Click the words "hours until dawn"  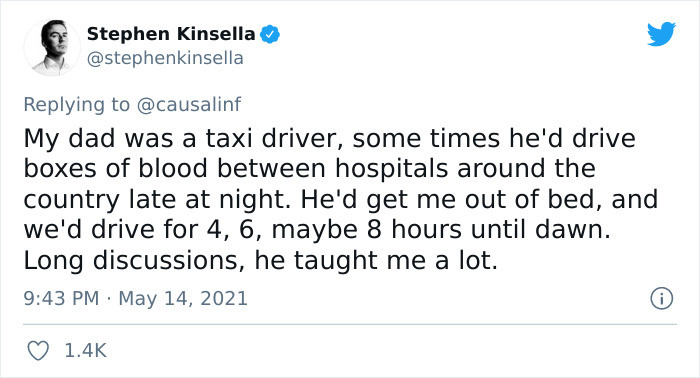click(x=497, y=230)
